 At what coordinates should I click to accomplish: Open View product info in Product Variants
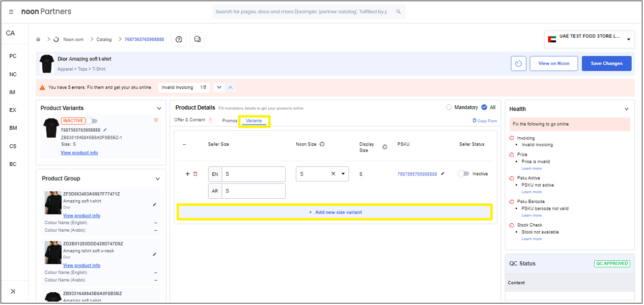(79, 152)
